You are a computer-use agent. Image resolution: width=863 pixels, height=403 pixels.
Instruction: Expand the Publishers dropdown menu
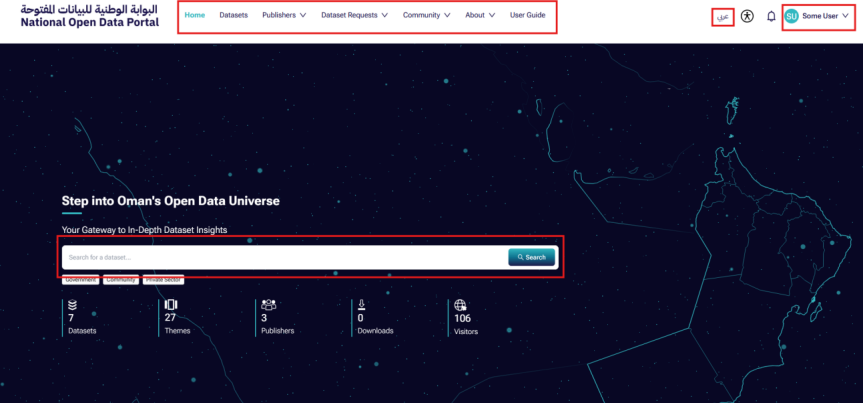[x=284, y=15]
